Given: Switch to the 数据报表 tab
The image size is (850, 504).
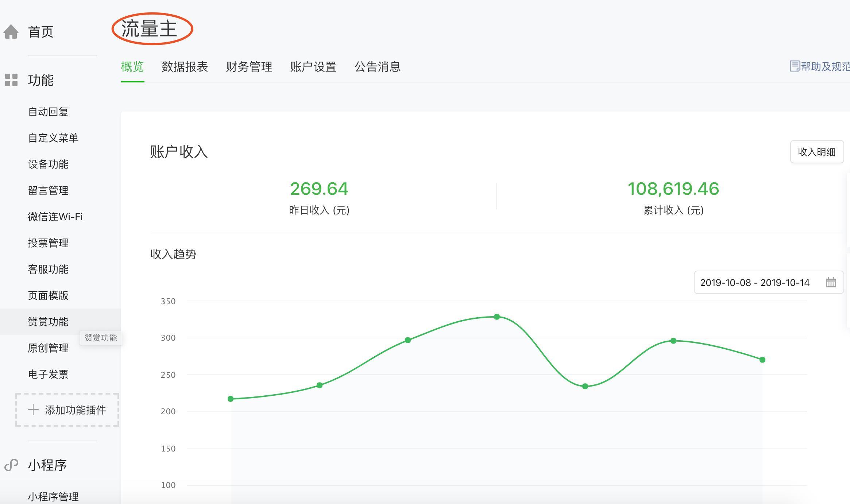Looking at the screenshot, I should pos(185,67).
